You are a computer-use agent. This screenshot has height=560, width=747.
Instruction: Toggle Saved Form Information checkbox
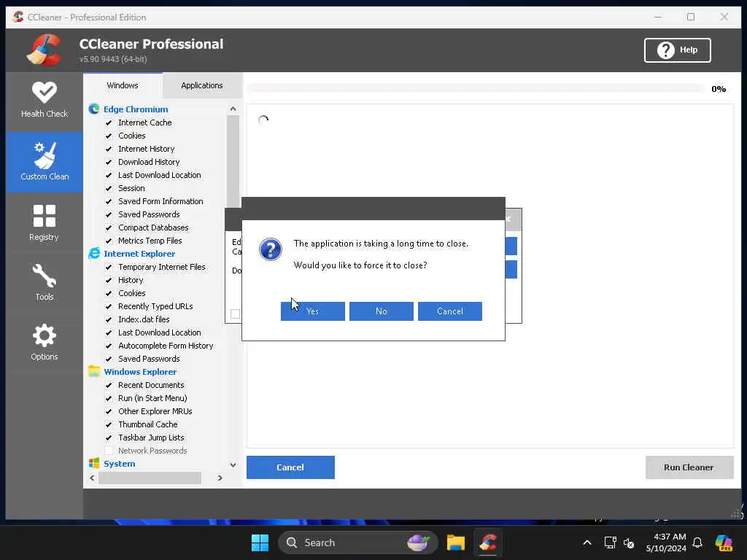109,201
